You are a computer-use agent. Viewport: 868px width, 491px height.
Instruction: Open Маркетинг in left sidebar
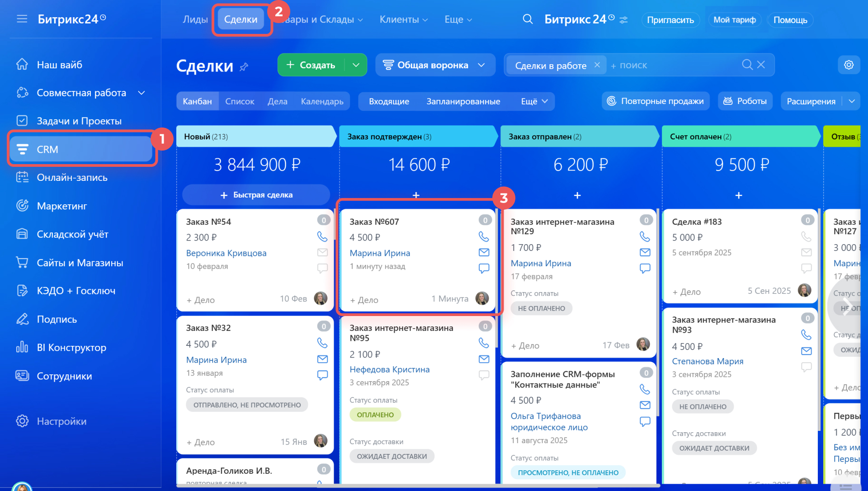point(61,206)
